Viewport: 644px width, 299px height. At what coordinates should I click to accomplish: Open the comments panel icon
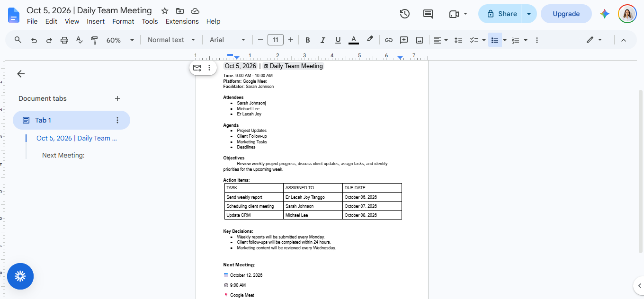[x=428, y=14]
